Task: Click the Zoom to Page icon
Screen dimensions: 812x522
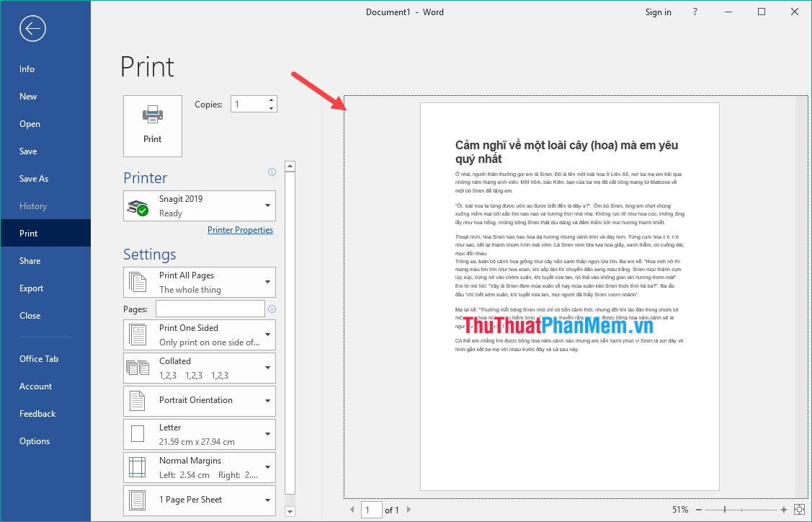Action: [798, 510]
